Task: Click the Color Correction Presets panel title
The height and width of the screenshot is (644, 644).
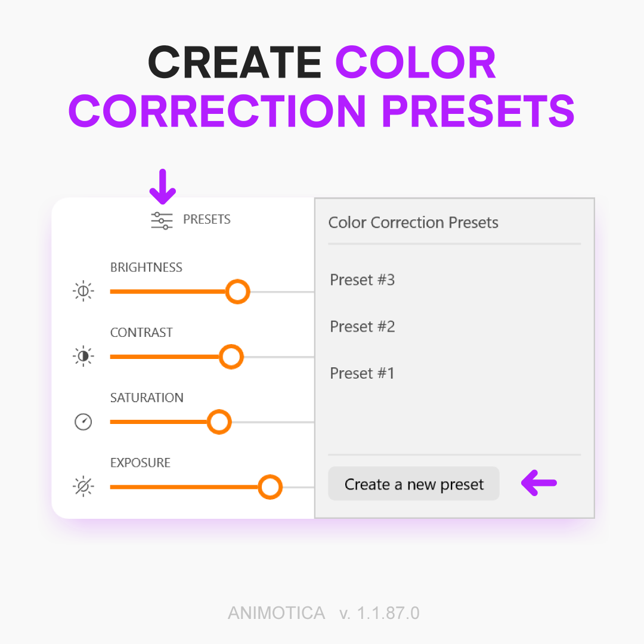Action: click(x=413, y=222)
